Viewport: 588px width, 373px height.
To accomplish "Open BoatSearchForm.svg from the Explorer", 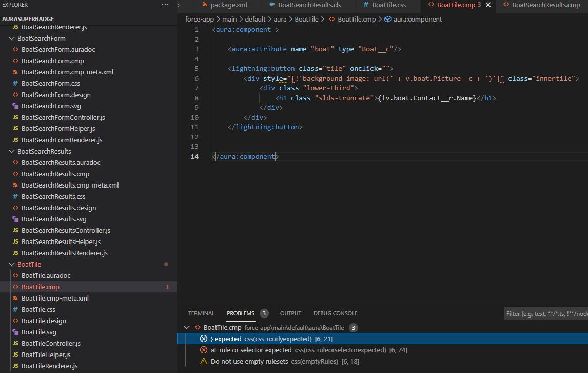I will pyautogui.click(x=49, y=106).
